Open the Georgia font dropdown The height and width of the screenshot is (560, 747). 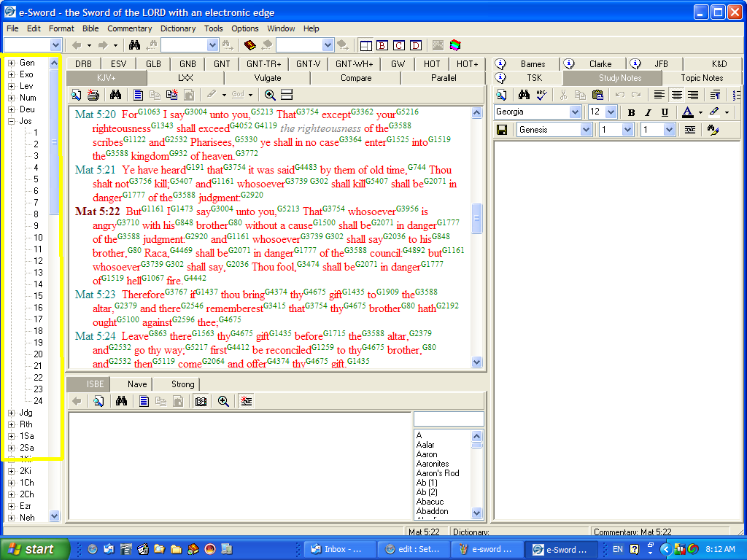(575, 112)
